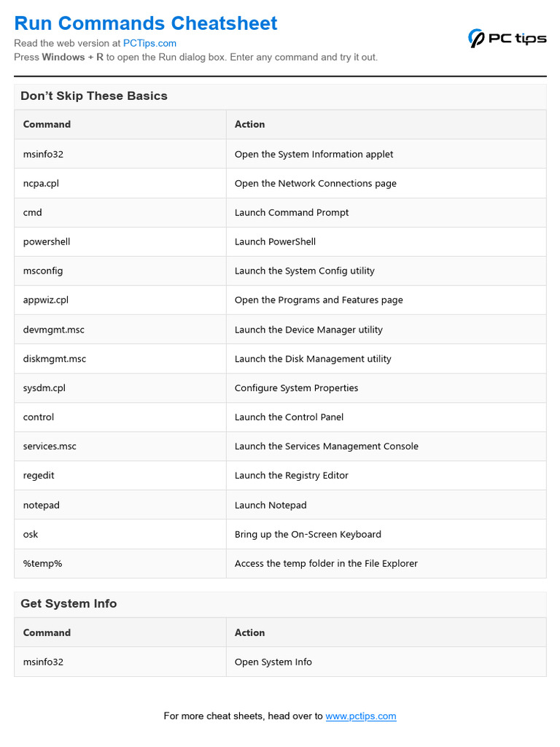Click the devmgmt.msc command cell
This screenshot has width=560, height=747.
coord(54,330)
